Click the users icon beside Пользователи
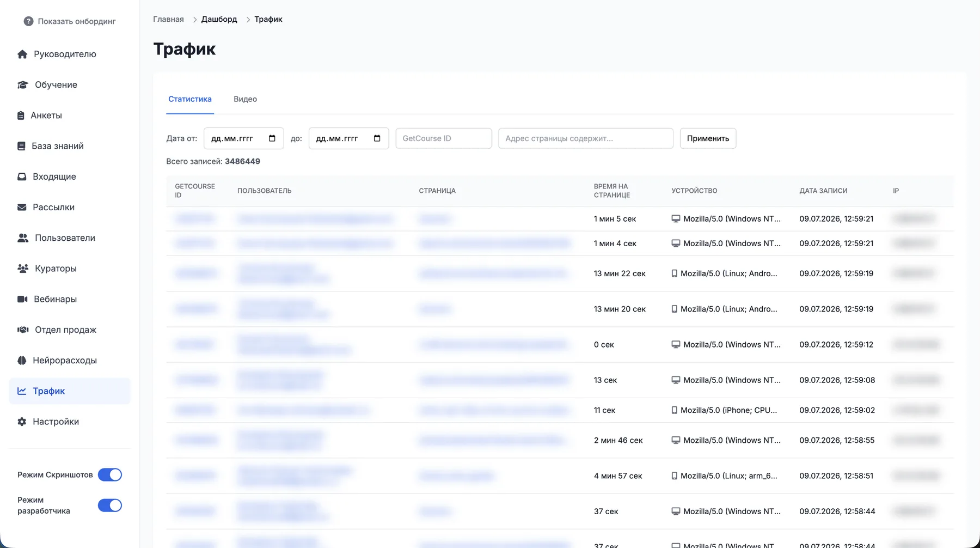The image size is (980, 548). pos(23,238)
